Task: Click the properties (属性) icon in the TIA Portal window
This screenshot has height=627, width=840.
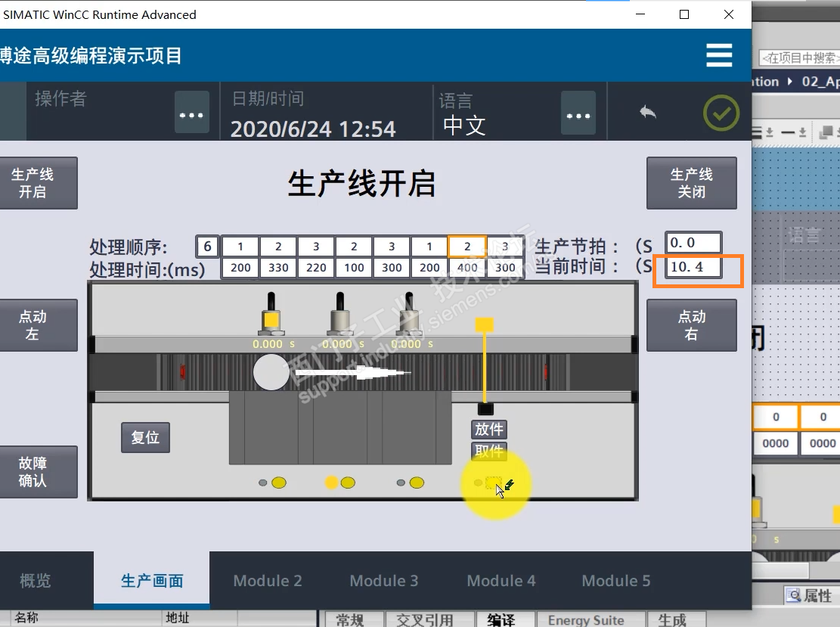Action: [793, 594]
